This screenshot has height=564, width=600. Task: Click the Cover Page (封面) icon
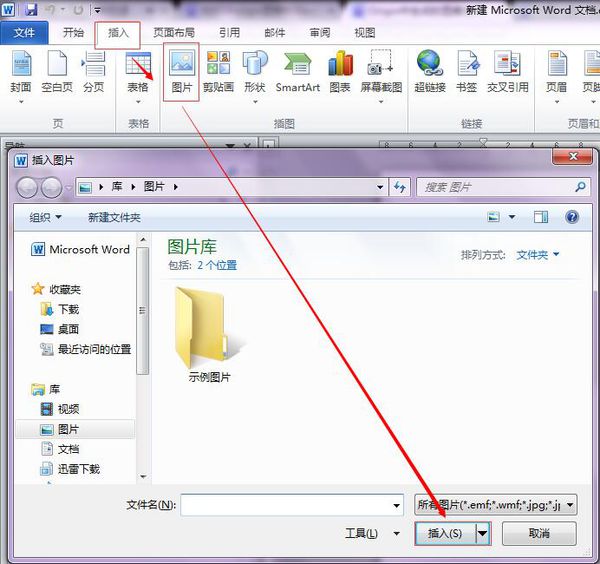[21, 64]
